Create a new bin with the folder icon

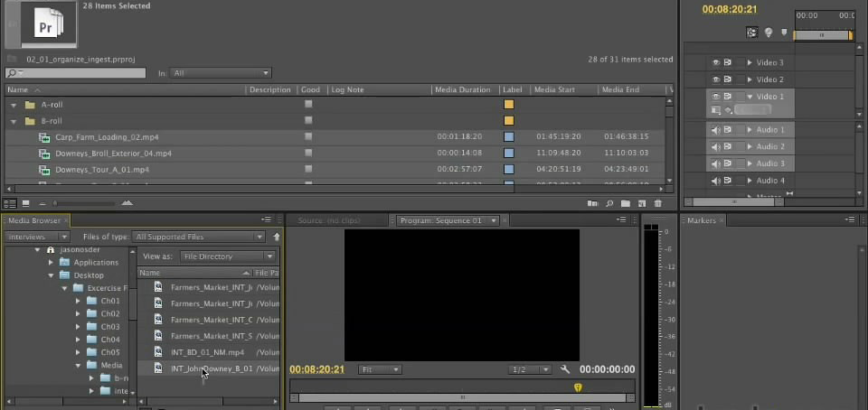[x=626, y=203]
